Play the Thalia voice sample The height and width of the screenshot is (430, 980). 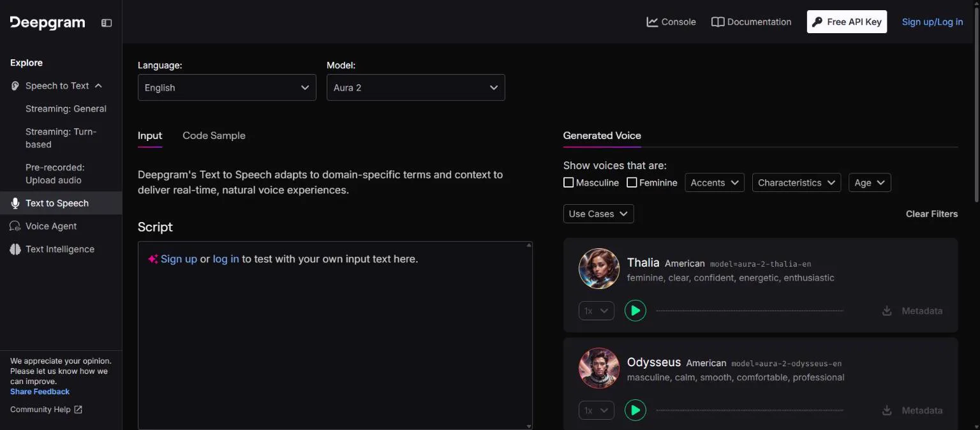point(635,311)
